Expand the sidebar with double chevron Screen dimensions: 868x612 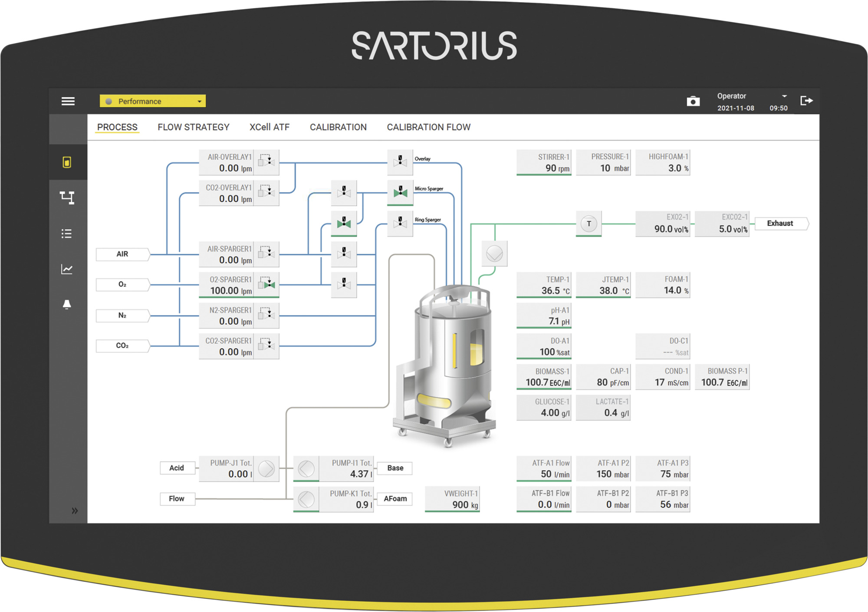pyautogui.click(x=75, y=510)
